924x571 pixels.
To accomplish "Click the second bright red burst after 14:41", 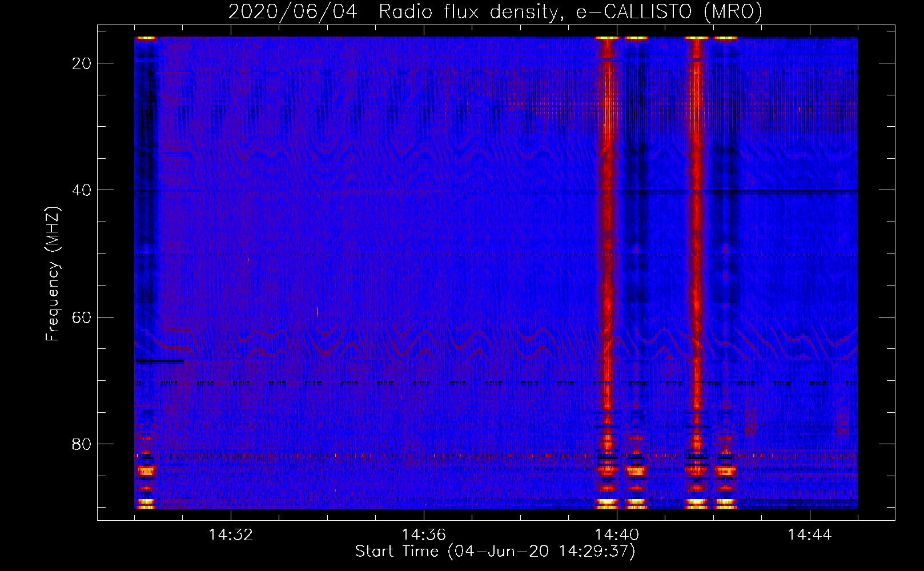I will click(x=696, y=273).
